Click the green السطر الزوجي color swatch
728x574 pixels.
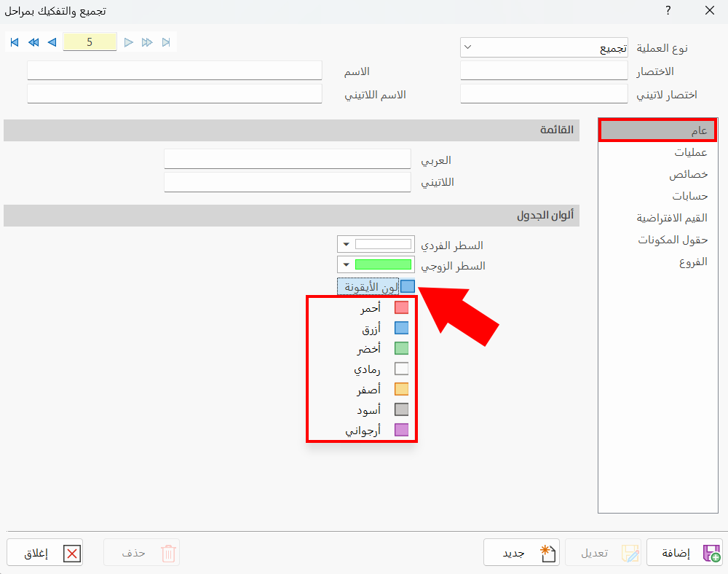coord(383,264)
